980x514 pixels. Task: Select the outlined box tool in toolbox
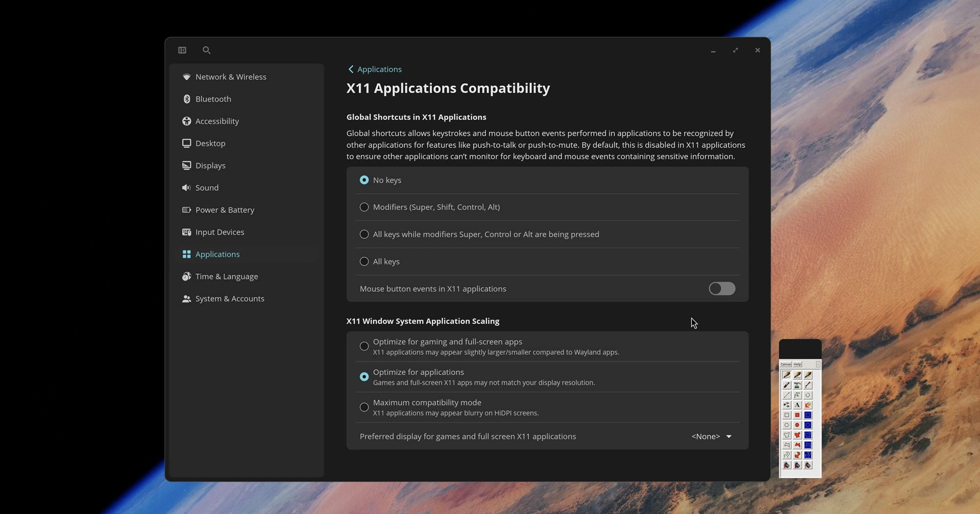point(787,415)
